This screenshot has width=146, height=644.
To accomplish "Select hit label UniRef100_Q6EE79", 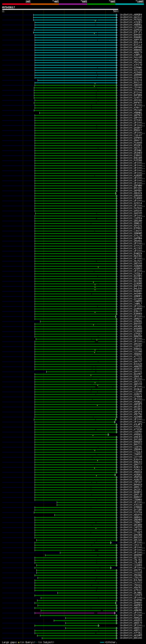I will click(x=131, y=623).
